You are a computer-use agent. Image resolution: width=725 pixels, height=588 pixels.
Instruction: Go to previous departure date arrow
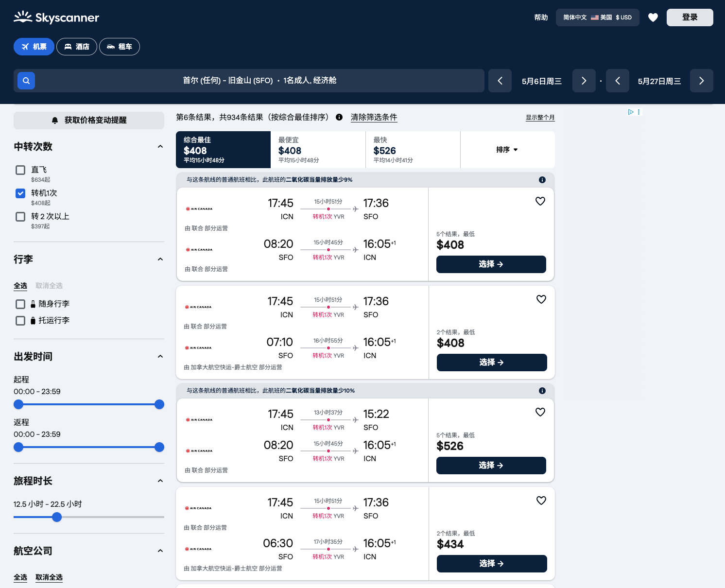coord(500,81)
